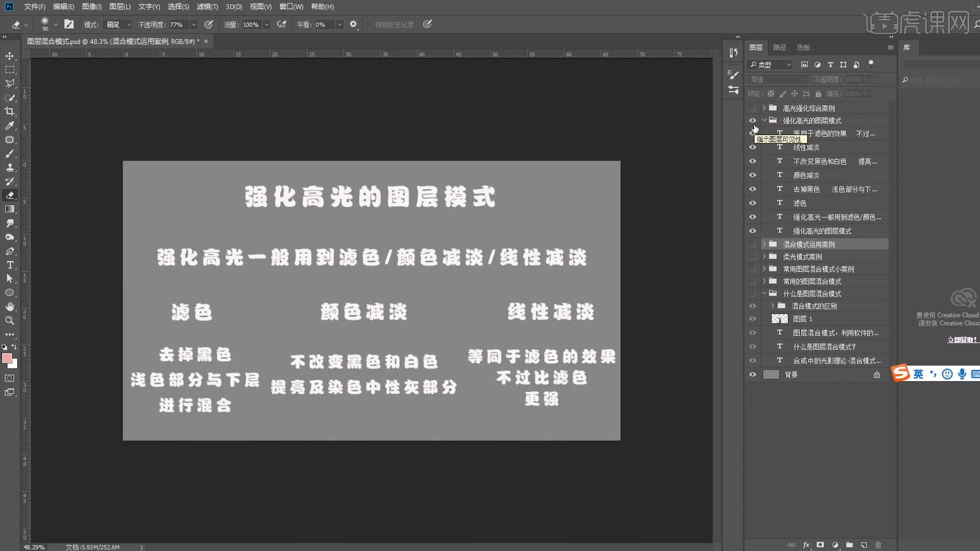Viewport: 980px width, 551px height.
Task: Open the 文字(Y) menu
Action: pos(149,7)
